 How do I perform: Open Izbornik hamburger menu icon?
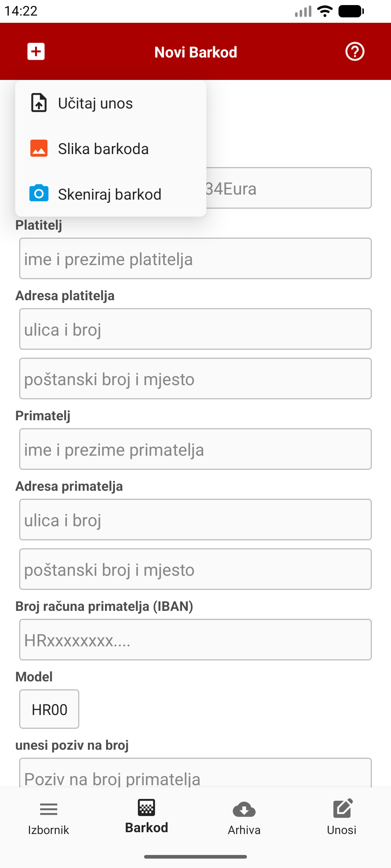click(x=49, y=809)
